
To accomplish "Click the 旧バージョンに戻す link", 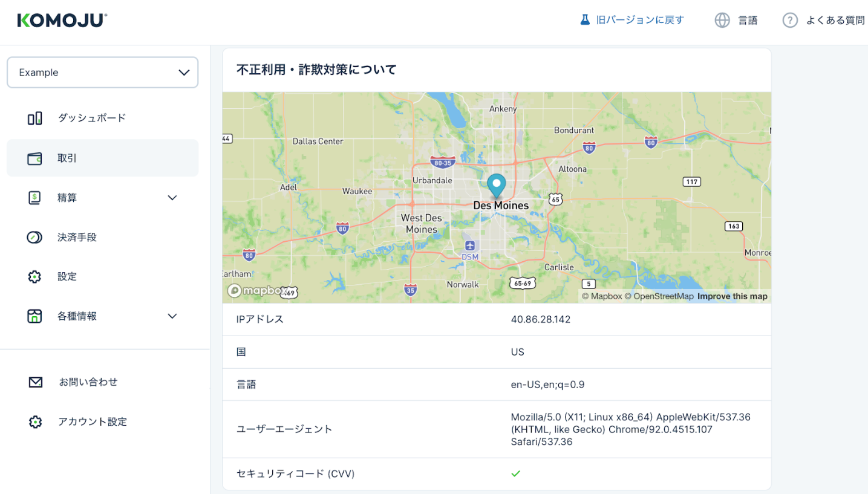I will (x=640, y=20).
